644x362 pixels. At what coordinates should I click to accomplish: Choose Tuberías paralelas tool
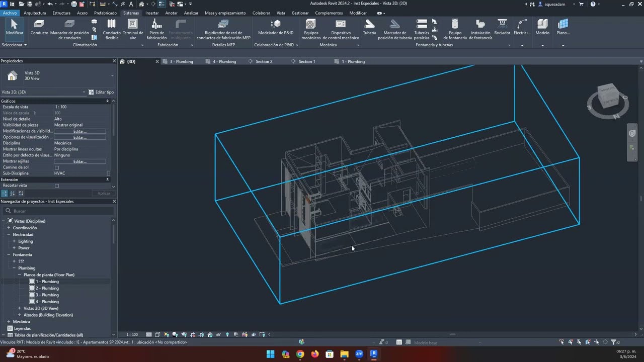pyautogui.click(x=422, y=29)
